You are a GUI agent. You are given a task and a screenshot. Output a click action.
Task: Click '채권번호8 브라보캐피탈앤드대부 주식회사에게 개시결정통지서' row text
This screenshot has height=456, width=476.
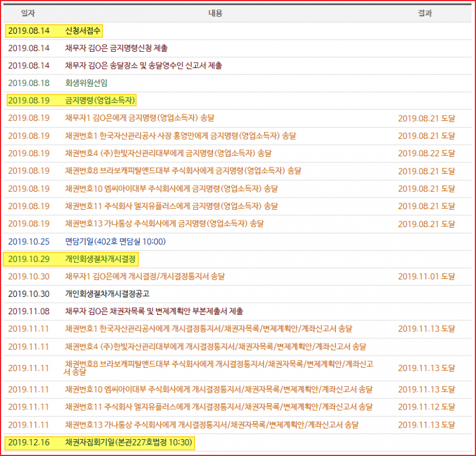pyautogui.click(x=219, y=368)
